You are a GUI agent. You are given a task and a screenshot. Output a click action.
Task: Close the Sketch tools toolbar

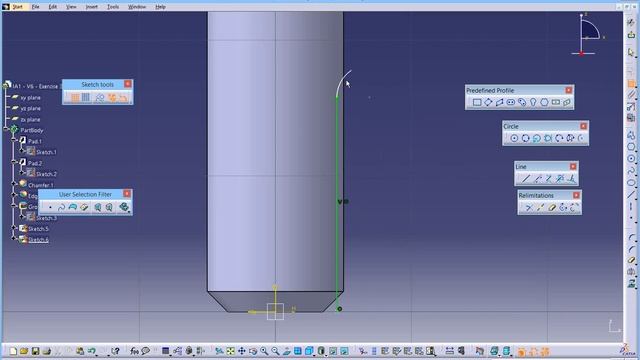point(128,84)
